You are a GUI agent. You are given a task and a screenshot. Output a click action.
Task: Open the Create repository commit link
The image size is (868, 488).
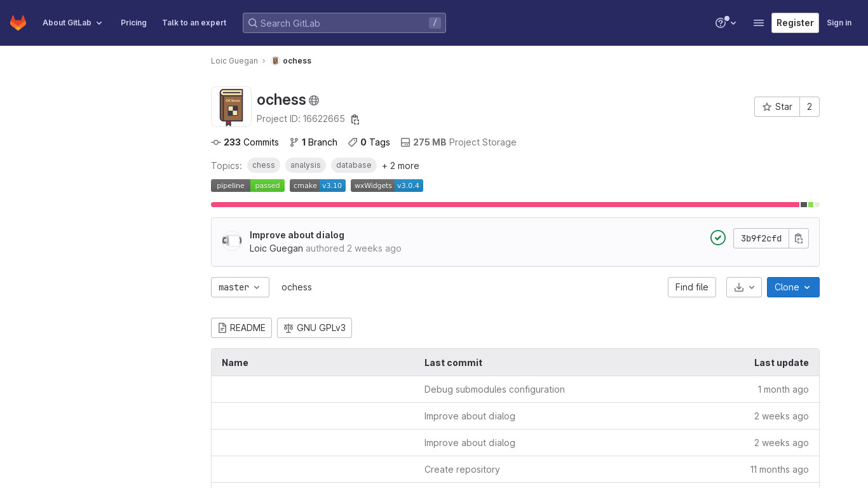click(462, 470)
